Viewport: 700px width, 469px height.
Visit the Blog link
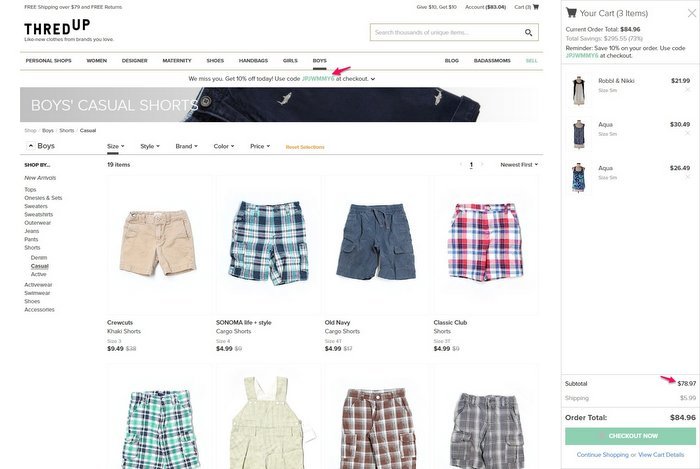(452, 61)
